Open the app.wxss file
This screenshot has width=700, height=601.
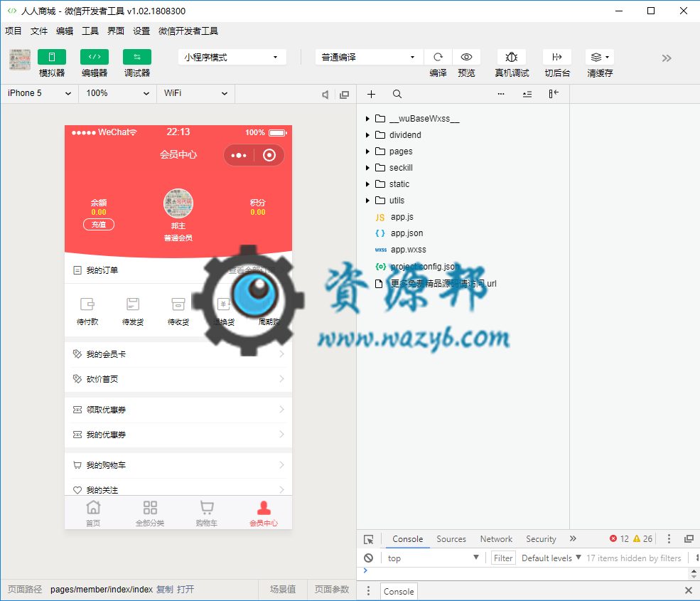coord(408,250)
